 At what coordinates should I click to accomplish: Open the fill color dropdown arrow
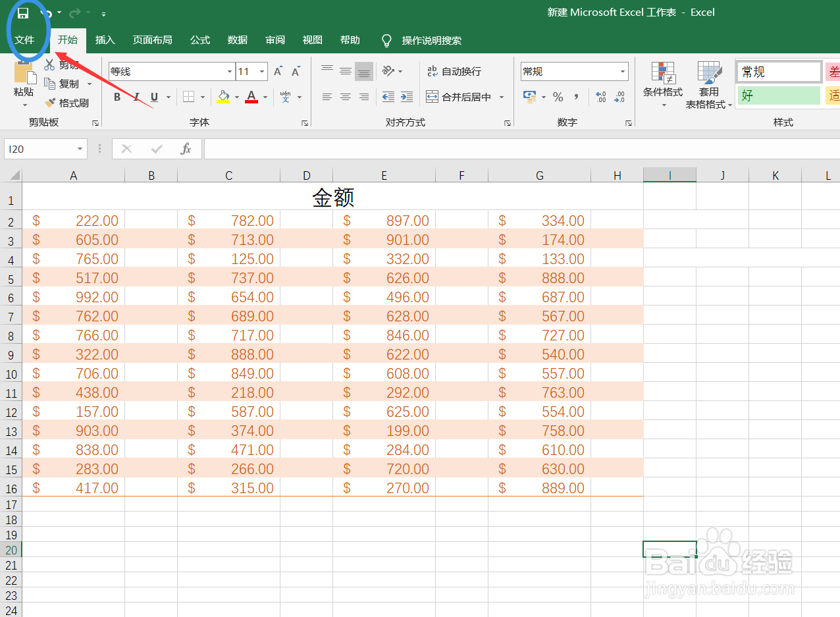[x=237, y=97]
